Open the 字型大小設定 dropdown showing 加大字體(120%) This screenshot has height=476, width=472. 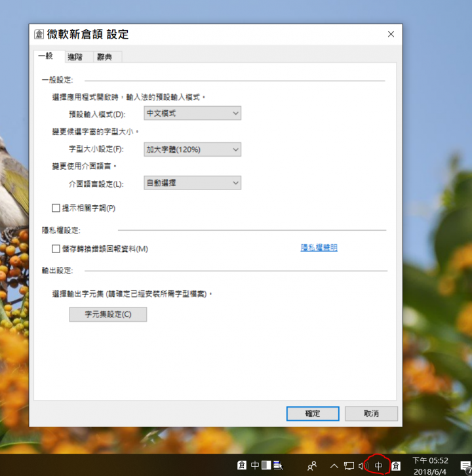tap(193, 149)
